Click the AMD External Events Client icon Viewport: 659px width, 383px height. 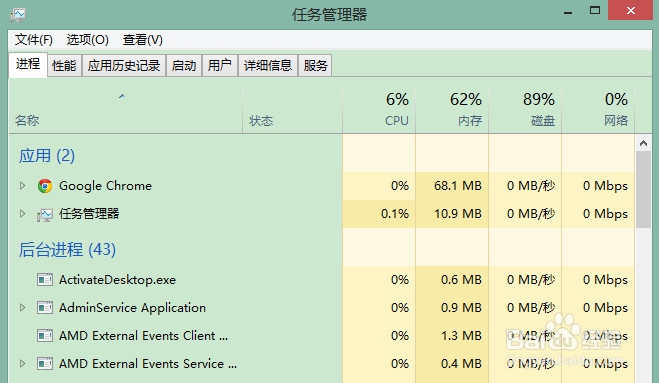point(45,335)
